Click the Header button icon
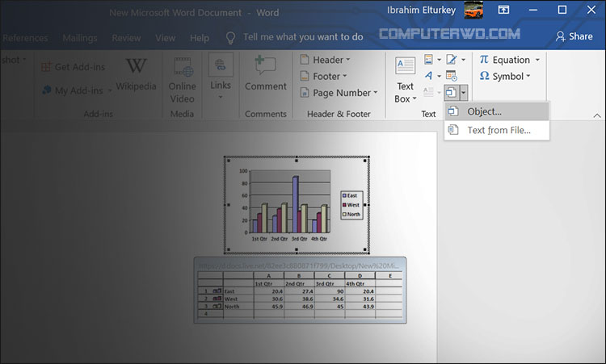Viewport: 606px width, 364px height. pyautogui.click(x=305, y=60)
